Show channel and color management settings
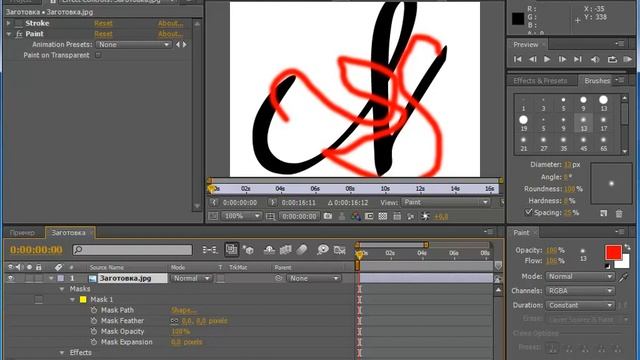 click(x=356, y=216)
